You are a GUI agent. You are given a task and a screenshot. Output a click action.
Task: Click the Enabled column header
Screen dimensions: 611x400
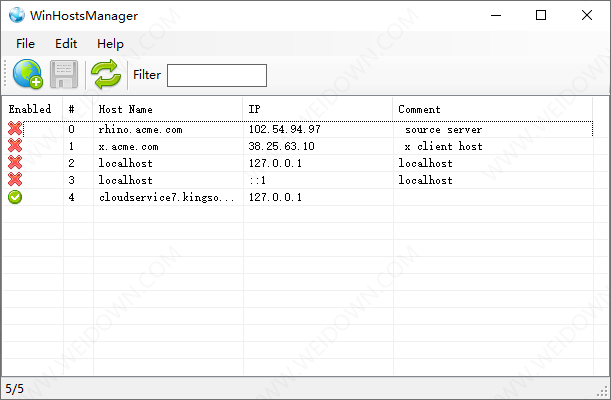pos(31,109)
